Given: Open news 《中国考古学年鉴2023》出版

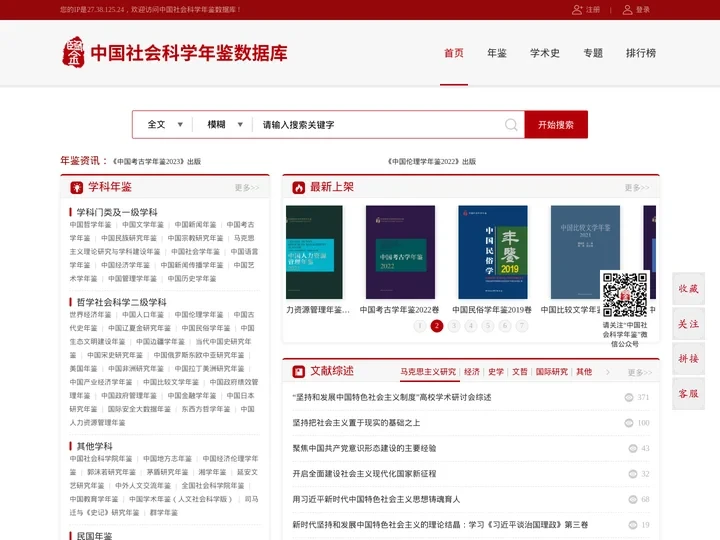Looking at the screenshot, I should click(x=157, y=162).
